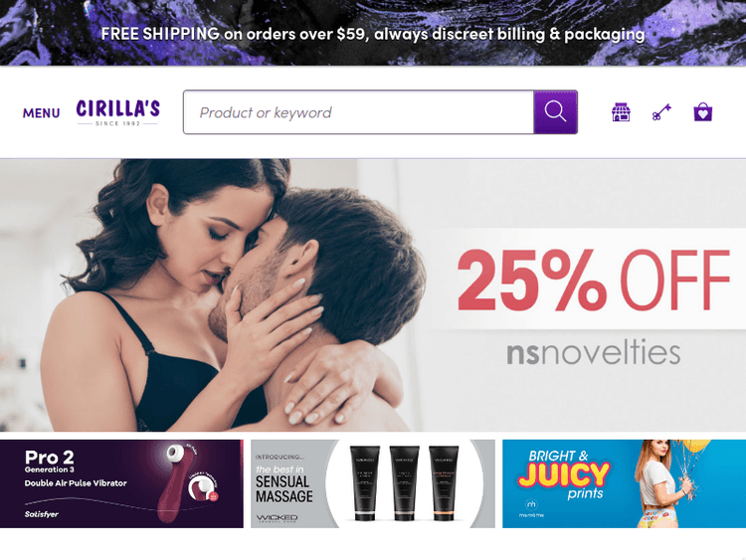
Task: Click the memème logo in juicy banner
Action: [x=531, y=507]
